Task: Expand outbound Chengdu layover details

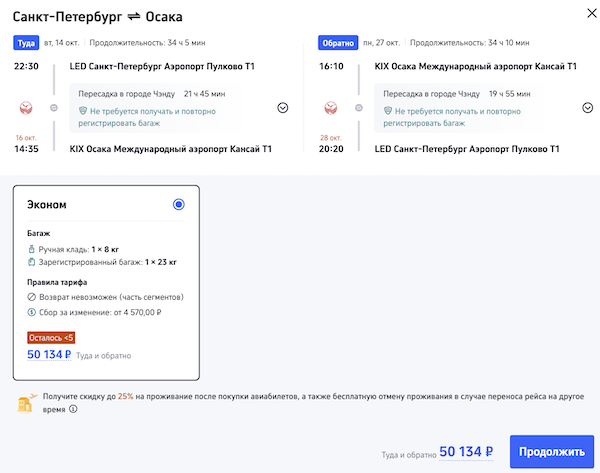Action: click(282, 108)
